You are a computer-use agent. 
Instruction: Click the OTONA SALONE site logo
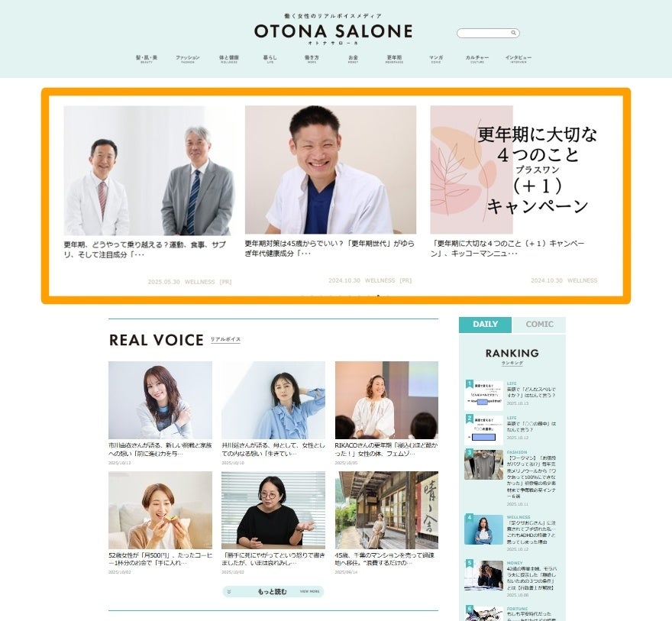333,31
